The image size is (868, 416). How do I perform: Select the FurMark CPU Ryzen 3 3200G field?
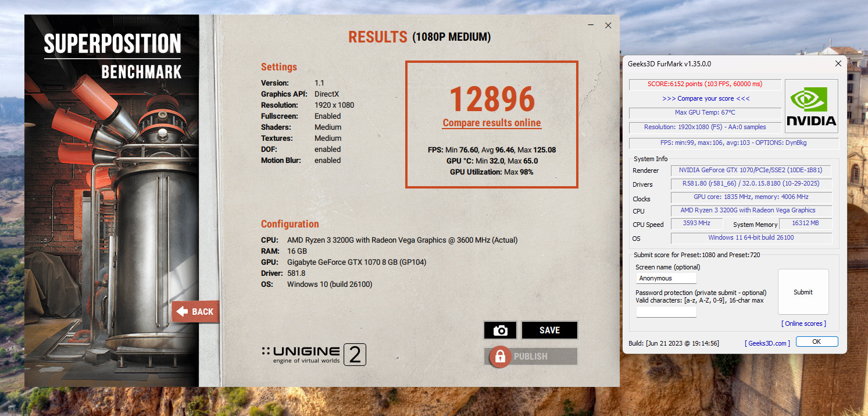point(751,211)
